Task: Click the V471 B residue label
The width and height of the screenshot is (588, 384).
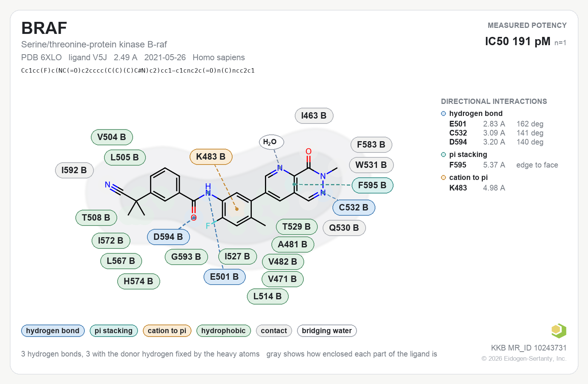Action: [283, 279]
